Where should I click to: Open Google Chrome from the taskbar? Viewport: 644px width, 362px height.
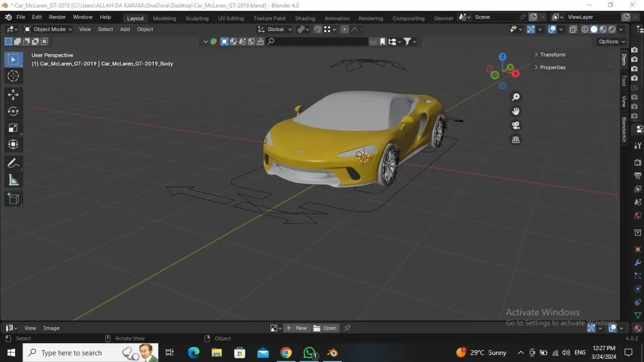click(x=286, y=352)
